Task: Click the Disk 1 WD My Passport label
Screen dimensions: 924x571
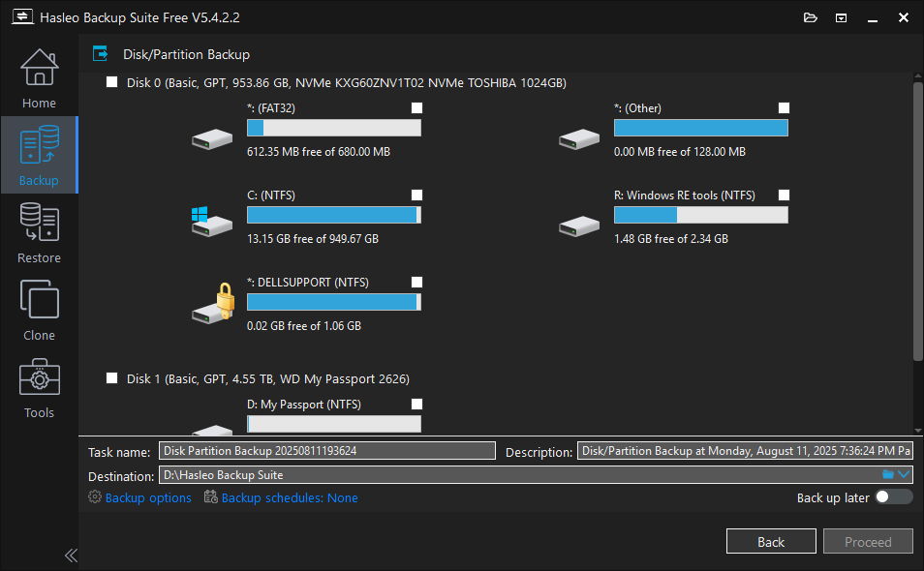Action: [267, 379]
